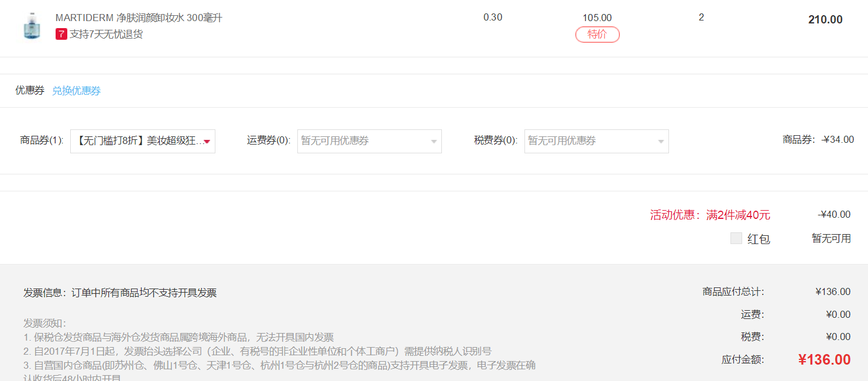Click the gray arrow on 税费券 dropdown
868x381 pixels.
[x=661, y=142]
